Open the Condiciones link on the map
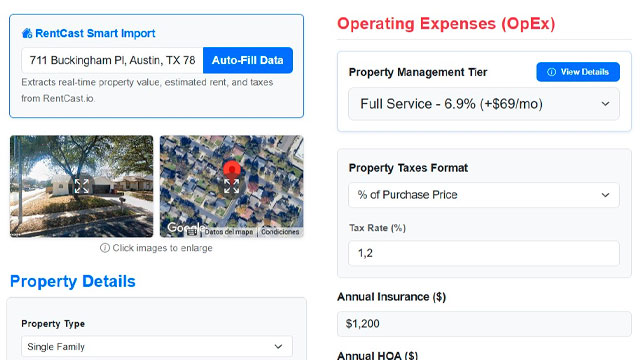640x360 pixels. [x=280, y=232]
